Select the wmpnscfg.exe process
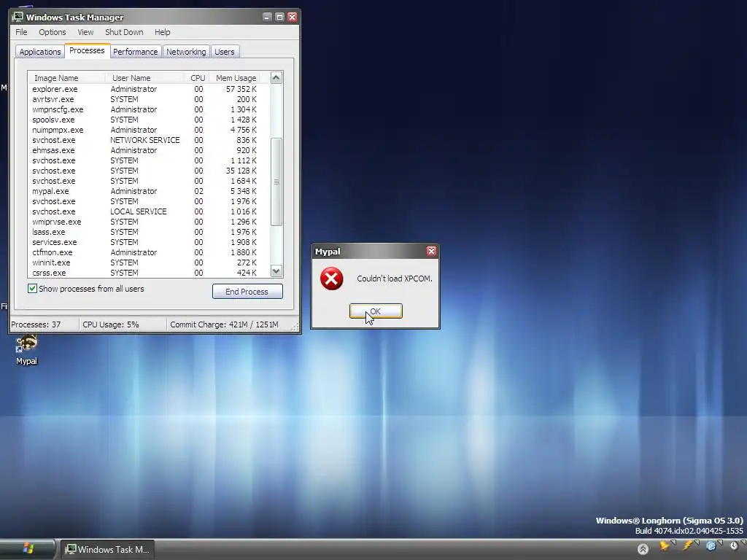747x560 pixels. click(149, 109)
